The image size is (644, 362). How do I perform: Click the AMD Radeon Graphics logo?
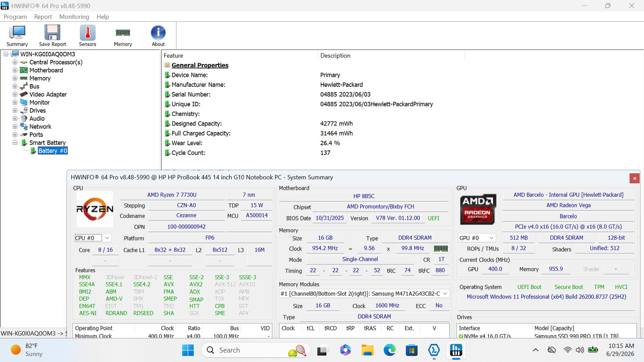coord(478,209)
